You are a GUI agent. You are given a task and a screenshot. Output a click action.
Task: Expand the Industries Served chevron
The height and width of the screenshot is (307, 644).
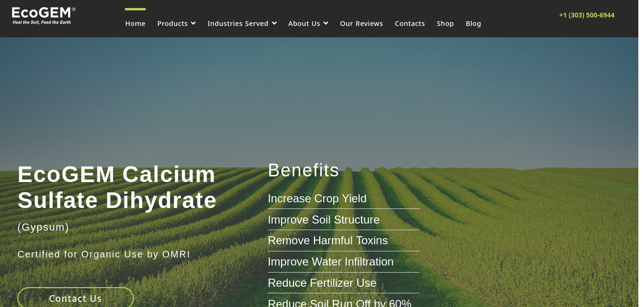274,24
